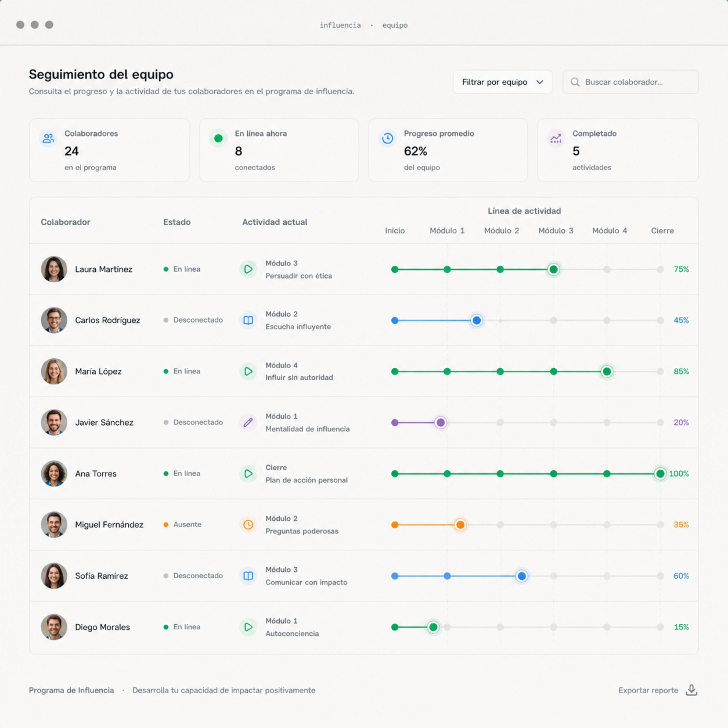The image size is (728, 728).
Task: Click the play icon in María López's row
Action: 248,371
